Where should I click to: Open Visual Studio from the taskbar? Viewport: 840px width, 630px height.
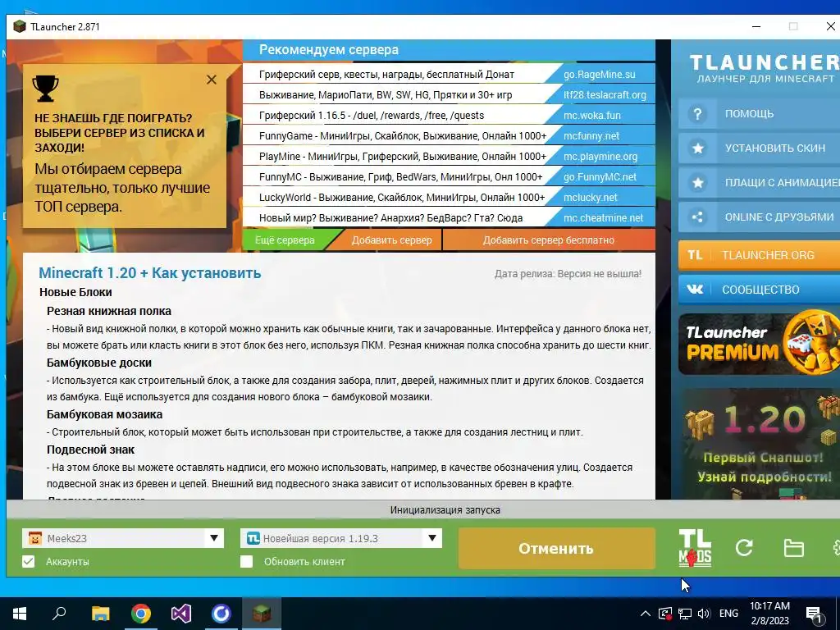tap(181, 614)
